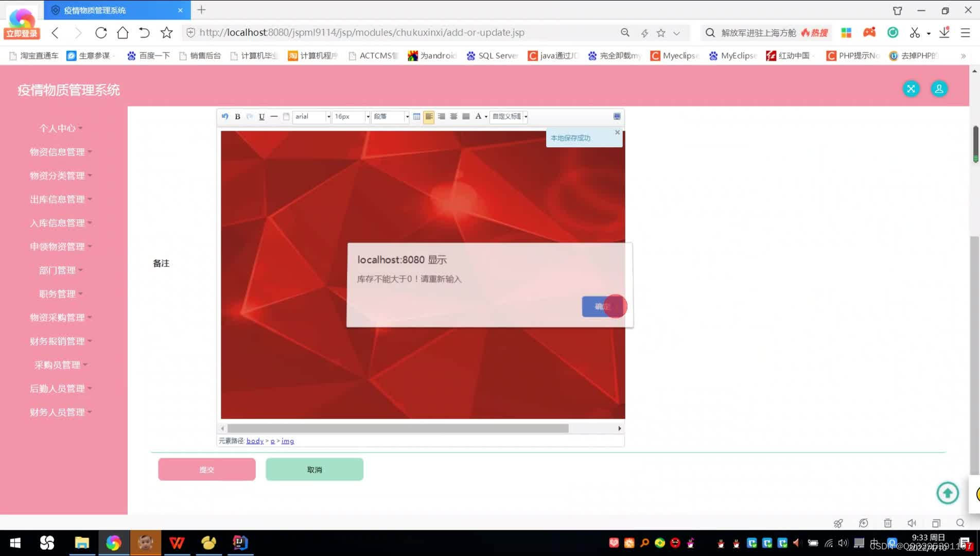Open the 段落 paragraph format dropdown

(x=391, y=116)
